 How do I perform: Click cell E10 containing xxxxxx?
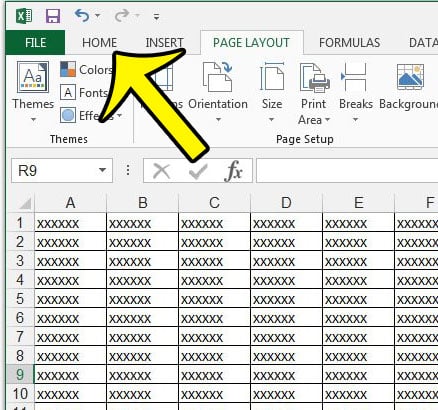(359, 394)
